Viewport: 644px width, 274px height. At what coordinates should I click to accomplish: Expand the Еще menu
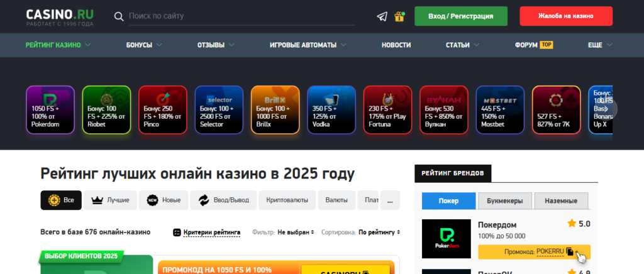click(x=600, y=45)
